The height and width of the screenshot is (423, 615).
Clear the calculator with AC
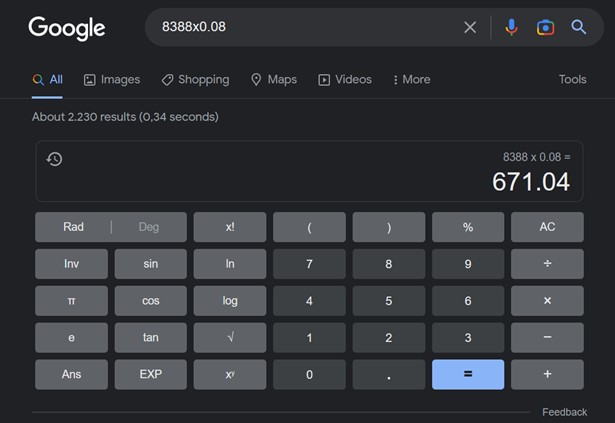(x=547, y=227)
